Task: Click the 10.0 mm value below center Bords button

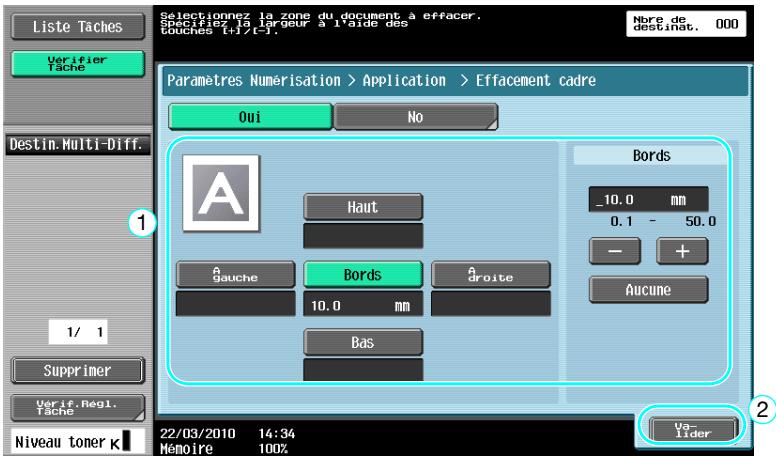Action: tap(363, 305)
